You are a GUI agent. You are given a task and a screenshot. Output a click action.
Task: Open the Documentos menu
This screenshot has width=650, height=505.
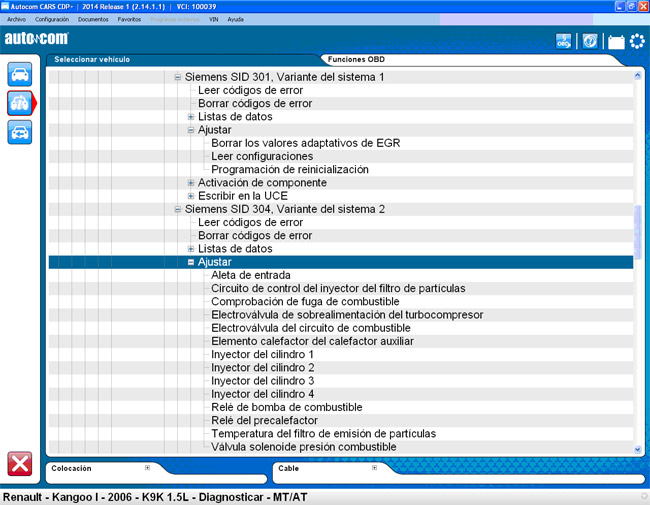point(93,19)
